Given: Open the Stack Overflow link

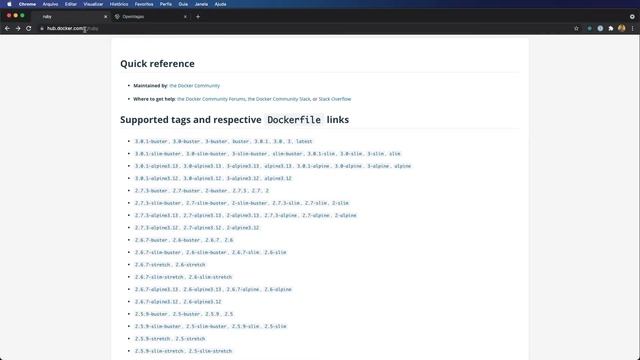Looking at the screenshot, I should pyautogui.click(x=335, y=99).
